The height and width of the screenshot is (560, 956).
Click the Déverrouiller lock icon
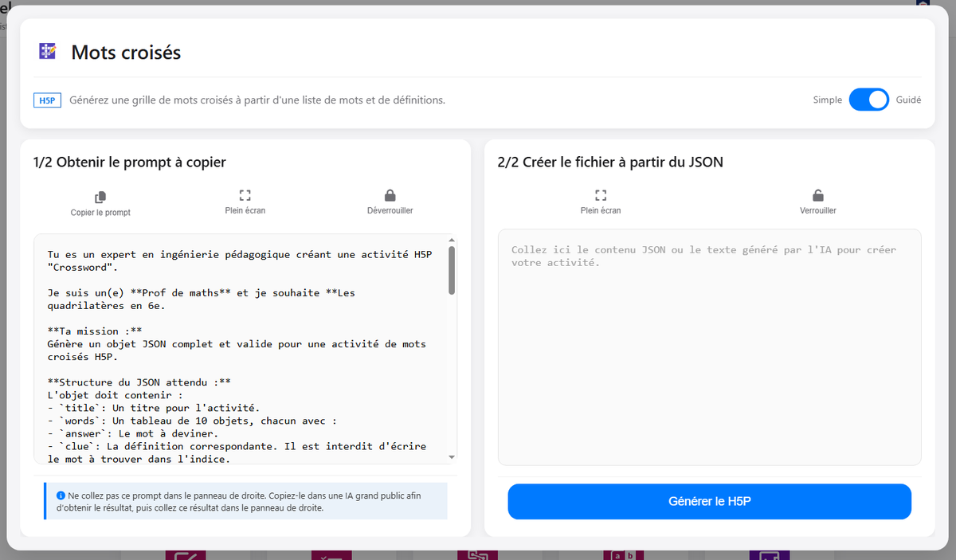390,195
